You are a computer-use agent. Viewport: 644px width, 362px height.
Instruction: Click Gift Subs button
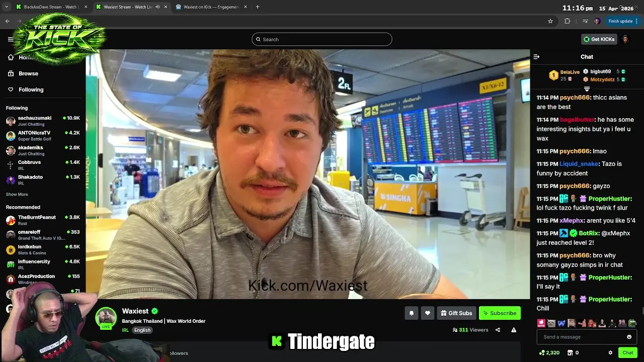456,313
